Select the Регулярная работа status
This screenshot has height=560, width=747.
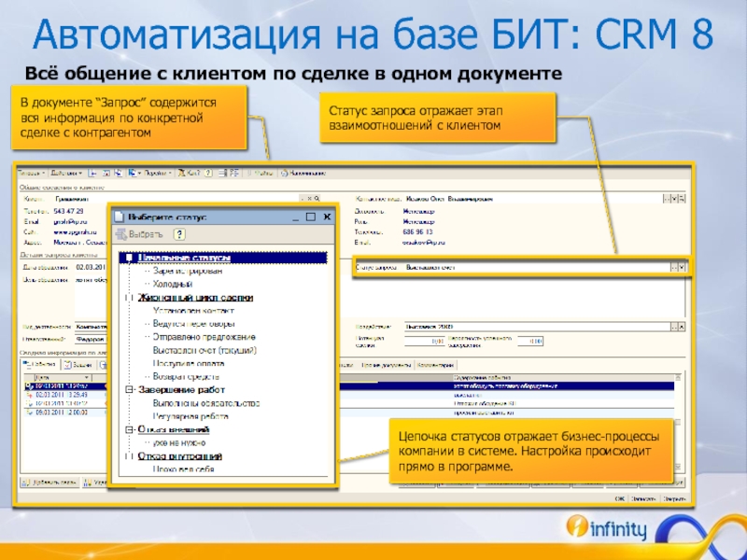tap(190, 416)
